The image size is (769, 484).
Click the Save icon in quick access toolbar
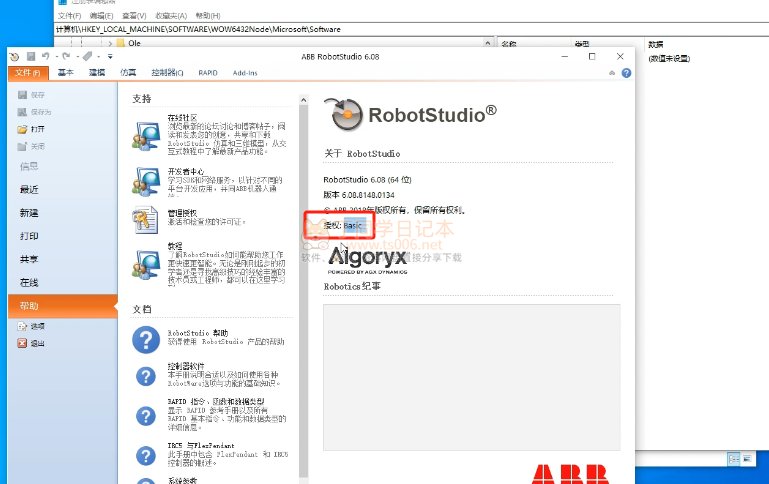[31, 56]
